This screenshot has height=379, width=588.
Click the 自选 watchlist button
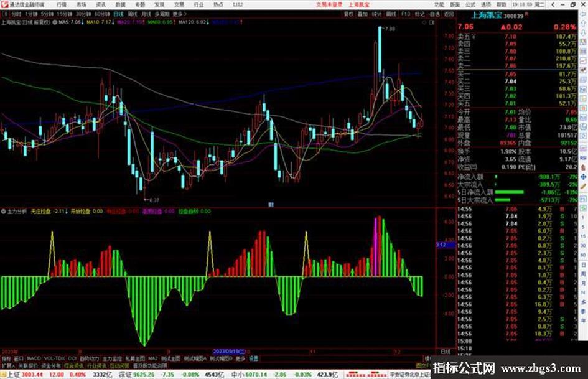tap(434, 14)
